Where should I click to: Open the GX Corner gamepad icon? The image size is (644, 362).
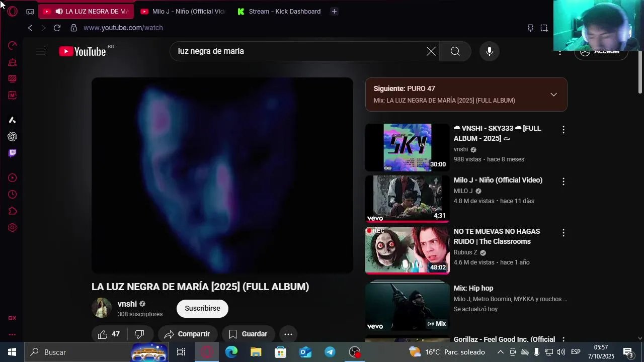[x=30, y=12]
